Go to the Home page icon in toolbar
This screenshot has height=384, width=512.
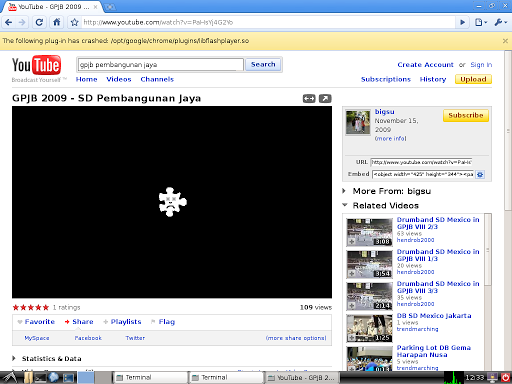coord(57,22)
